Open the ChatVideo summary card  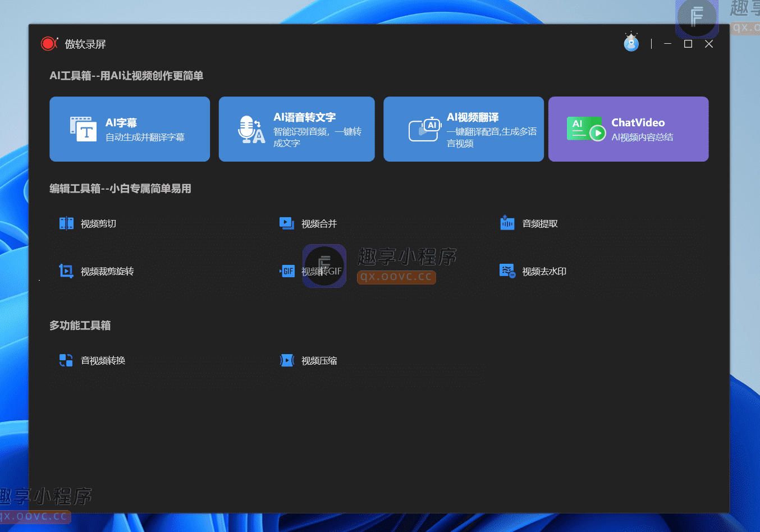coord(629,129)
